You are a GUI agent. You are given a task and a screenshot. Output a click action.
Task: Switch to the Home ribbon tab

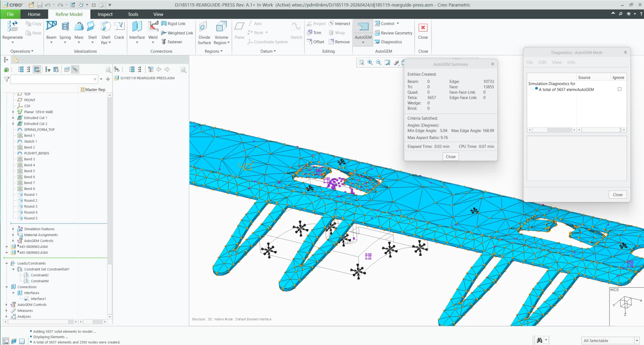click(x=34, y=14)
